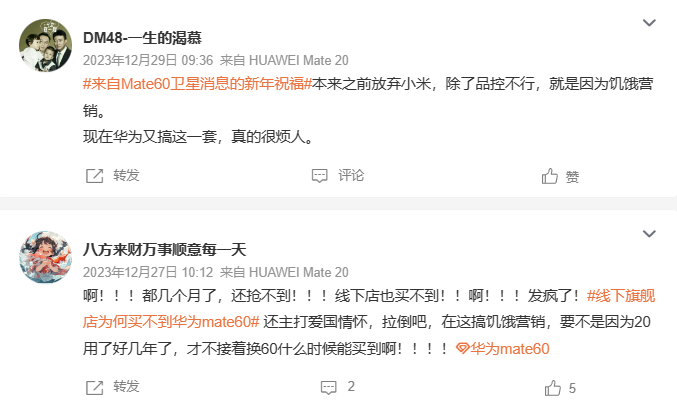
Task: Expand options chevron on DM48's post
Action: (x=649, y=22)
